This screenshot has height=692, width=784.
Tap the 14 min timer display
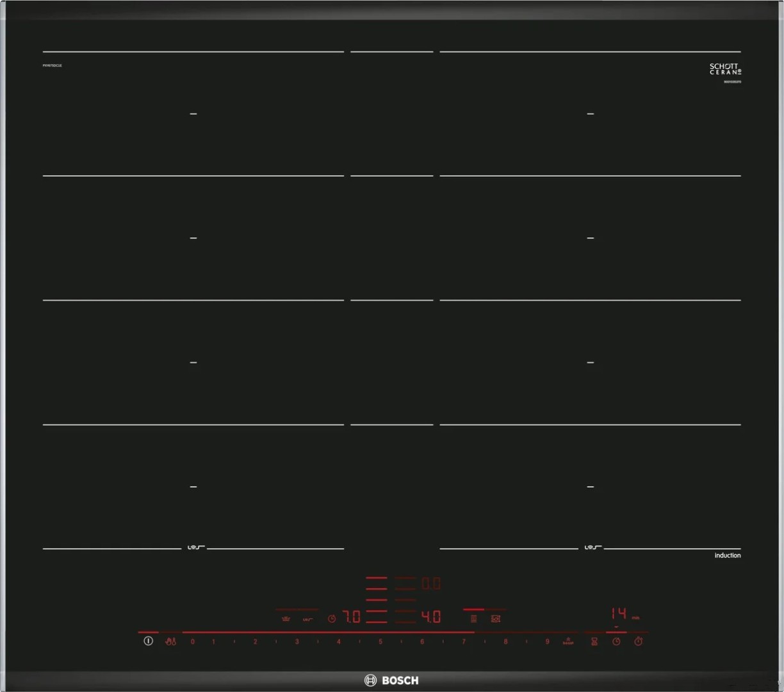619,614
